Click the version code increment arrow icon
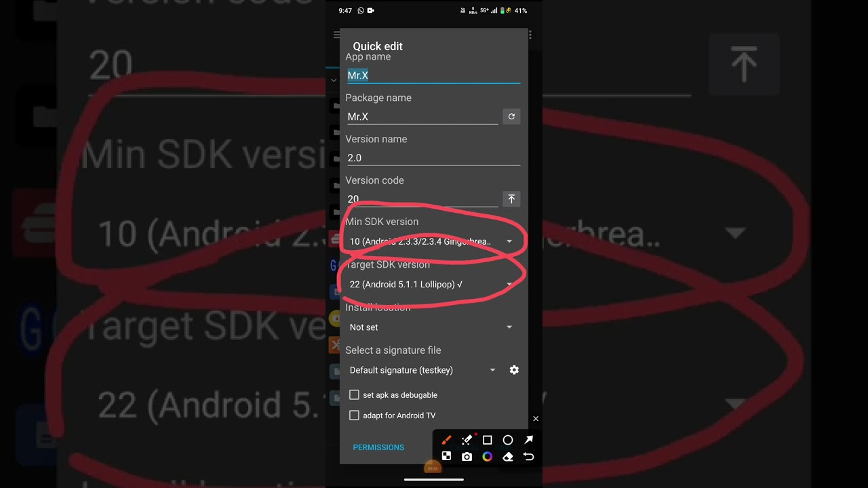868x488 pixels. pyautogui.click(x=511, y=199)
